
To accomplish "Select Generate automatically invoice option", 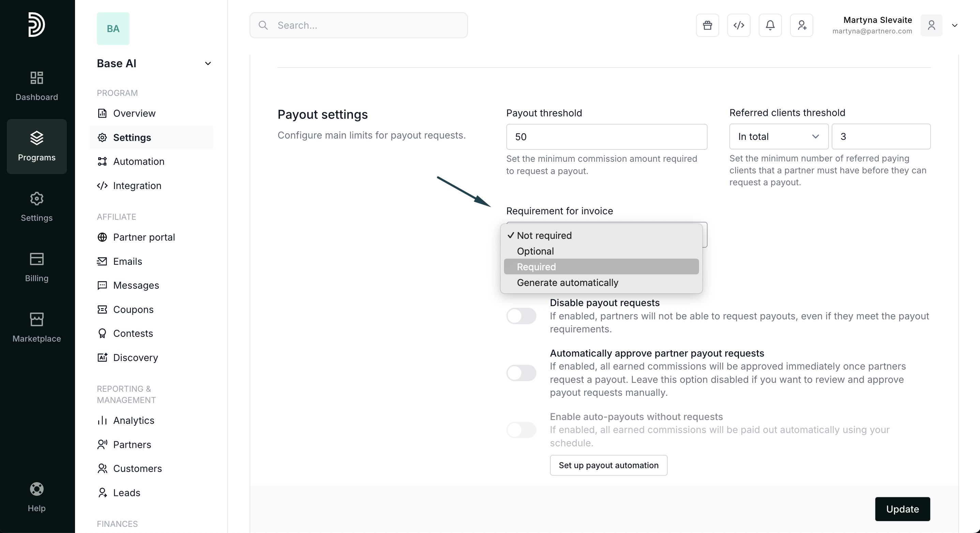I will pos(567,283).
